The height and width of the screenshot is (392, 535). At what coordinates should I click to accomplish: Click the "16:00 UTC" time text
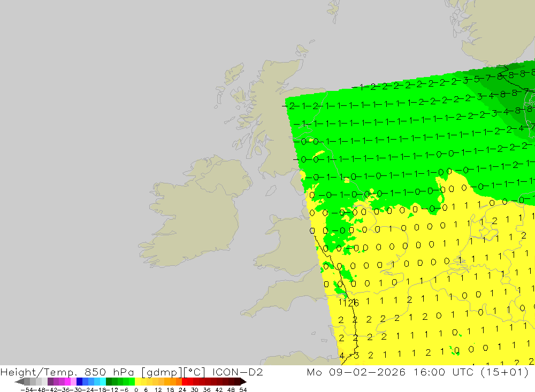tap(445, 372)
